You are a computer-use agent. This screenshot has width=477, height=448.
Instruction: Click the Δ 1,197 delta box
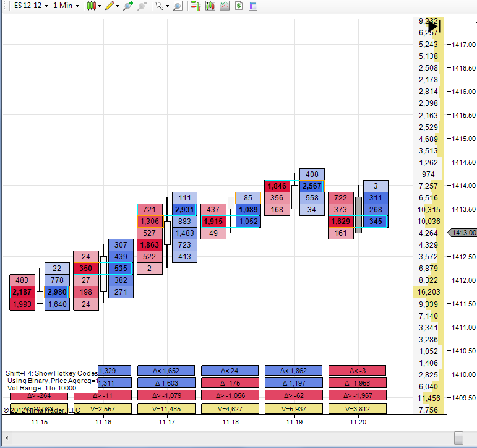(293, 383)
